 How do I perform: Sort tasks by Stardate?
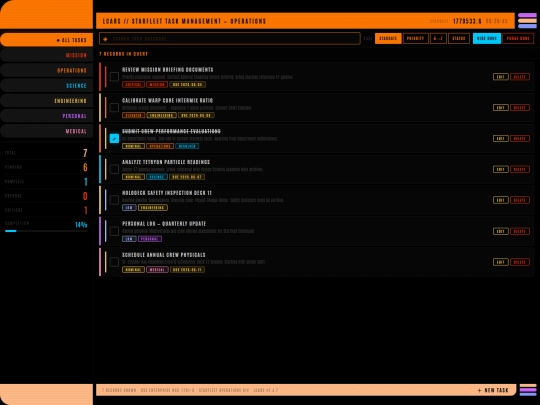[x=388, y=38]
